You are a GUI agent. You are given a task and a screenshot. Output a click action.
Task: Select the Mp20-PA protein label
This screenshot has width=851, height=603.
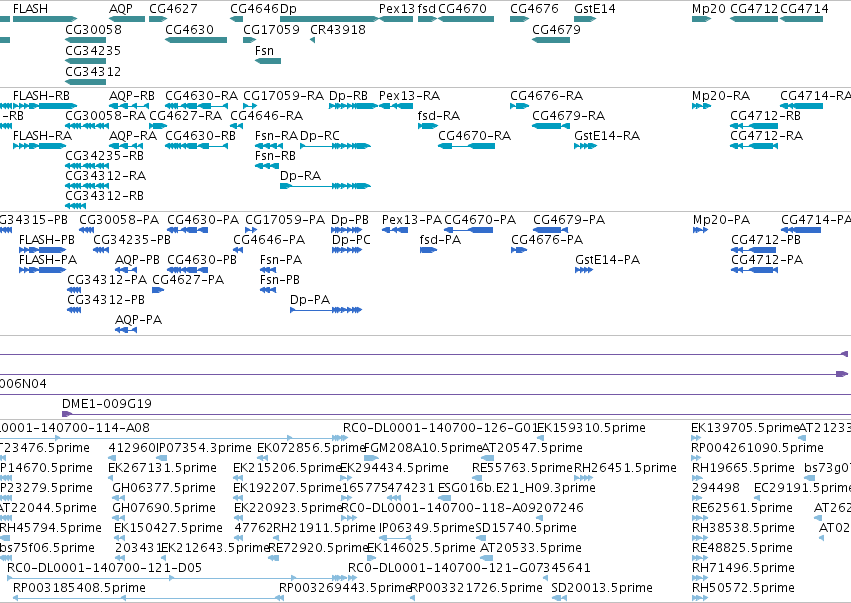coord(721,220)
